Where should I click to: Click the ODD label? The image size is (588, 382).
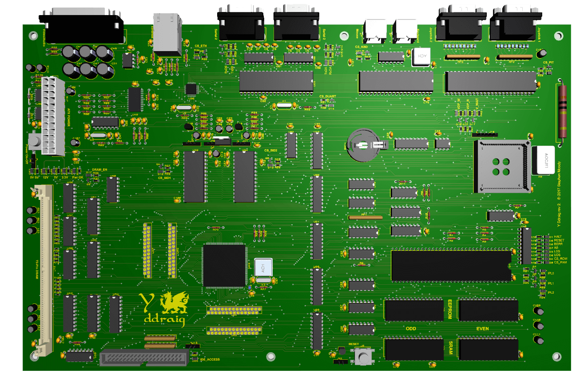[x=411, y=329]
